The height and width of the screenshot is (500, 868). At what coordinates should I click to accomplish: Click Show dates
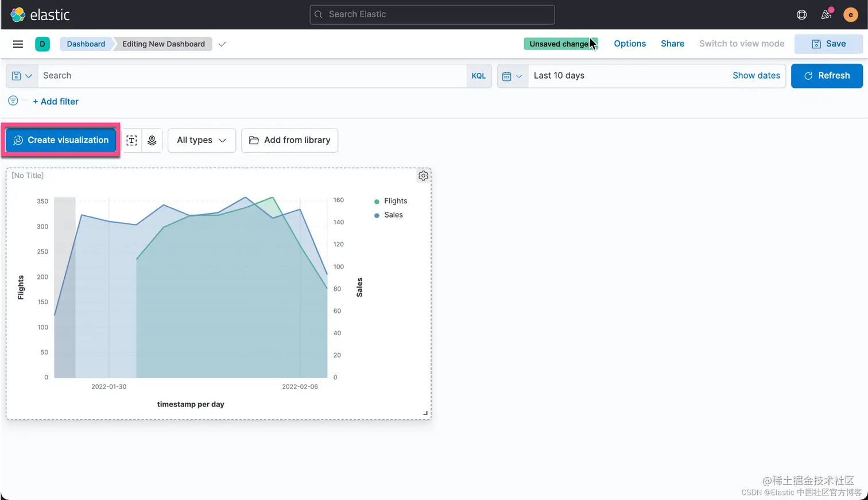(756, 76)
